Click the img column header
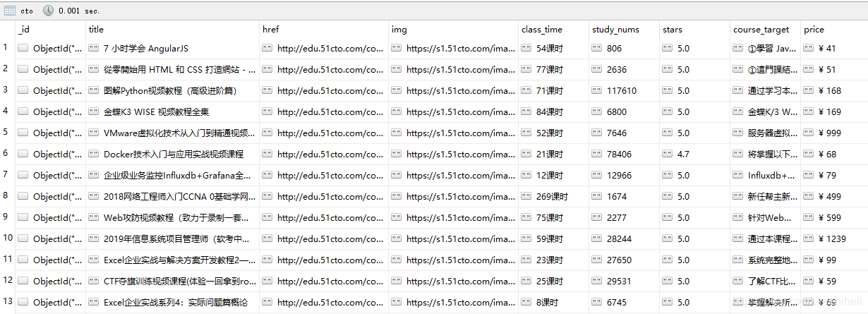The height and width of the screenshot is (314, 868). (x=453, y=30)
